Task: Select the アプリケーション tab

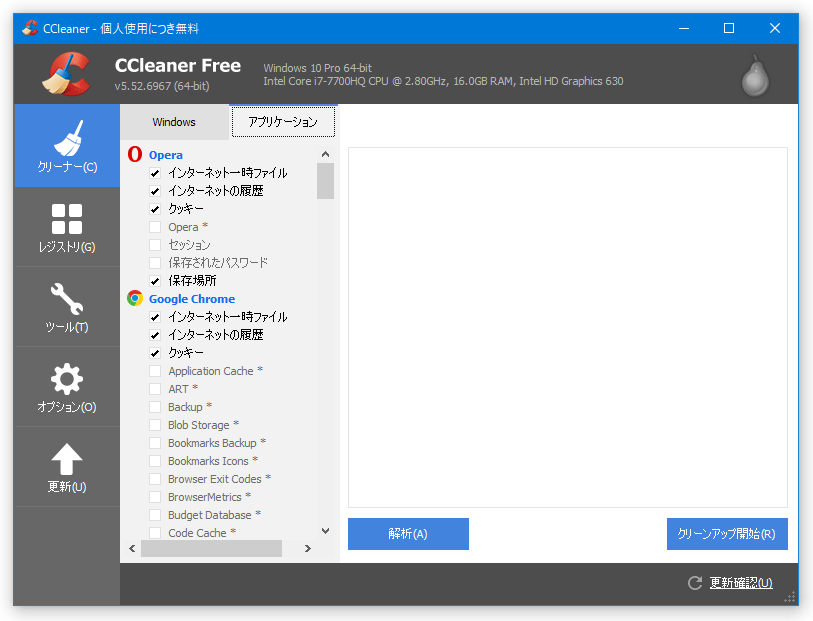Action: [x=283, y=122]
